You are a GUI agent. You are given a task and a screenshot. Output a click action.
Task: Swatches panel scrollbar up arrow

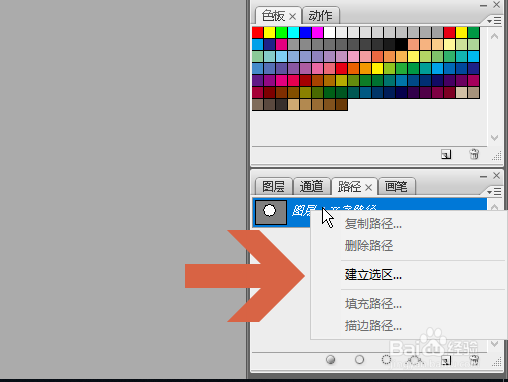tap(494, 36)
